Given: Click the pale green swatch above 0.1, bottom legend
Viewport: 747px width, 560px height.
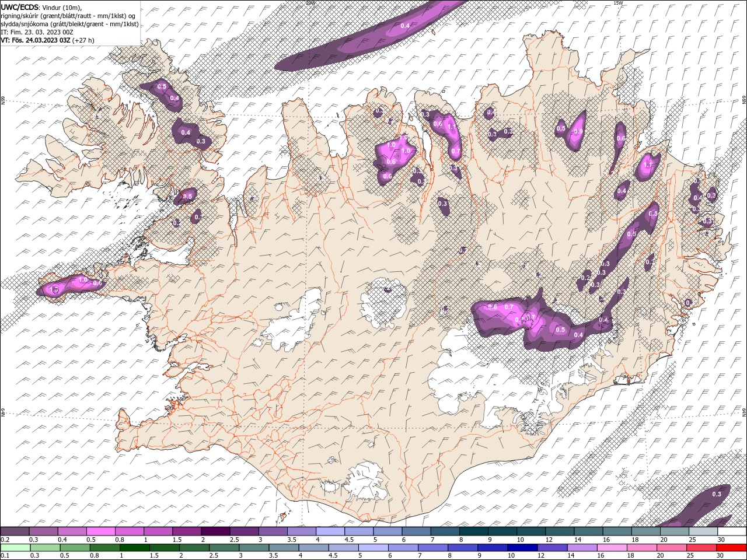Looking at the screenshot, I should click(x=15, y=548).
